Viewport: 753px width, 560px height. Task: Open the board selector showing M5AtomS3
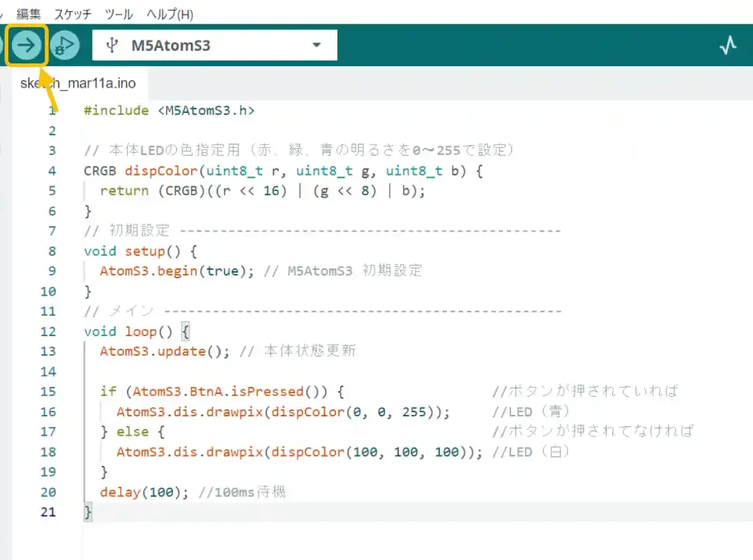215,45
